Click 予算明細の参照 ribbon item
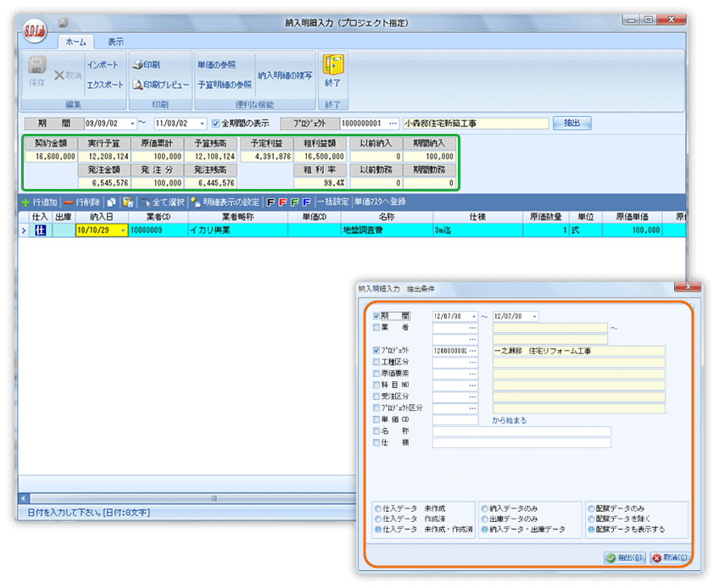 (225, 85)
